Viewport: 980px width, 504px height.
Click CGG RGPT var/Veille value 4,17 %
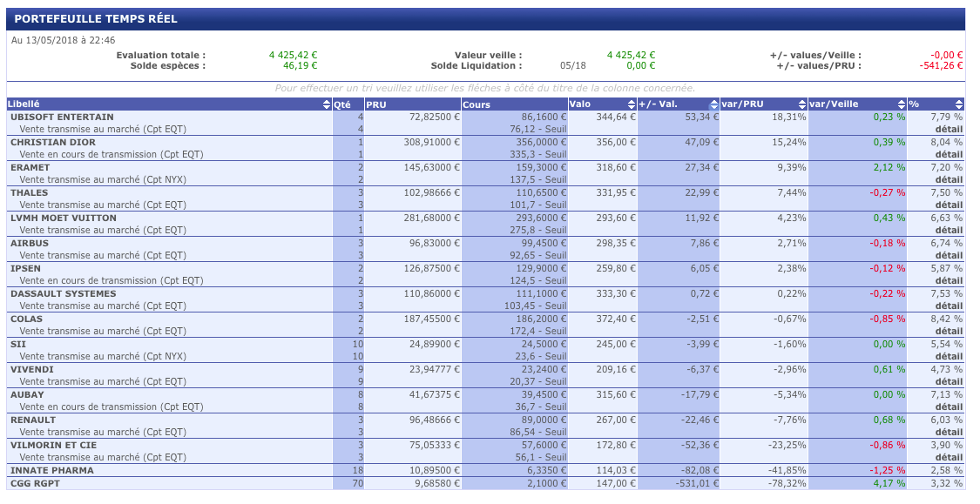pyautogui.click(x=889, y=483)
